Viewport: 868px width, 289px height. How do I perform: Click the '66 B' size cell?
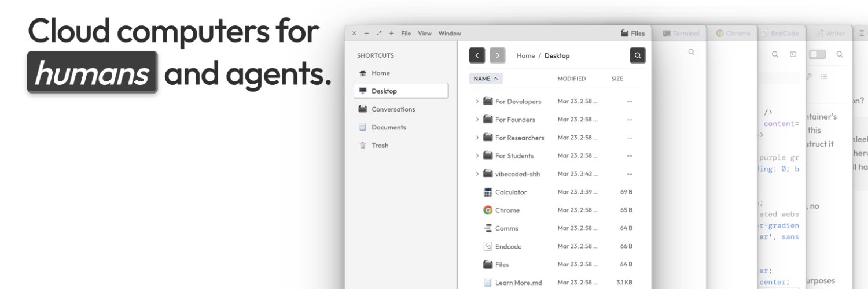tap(626, 246)
